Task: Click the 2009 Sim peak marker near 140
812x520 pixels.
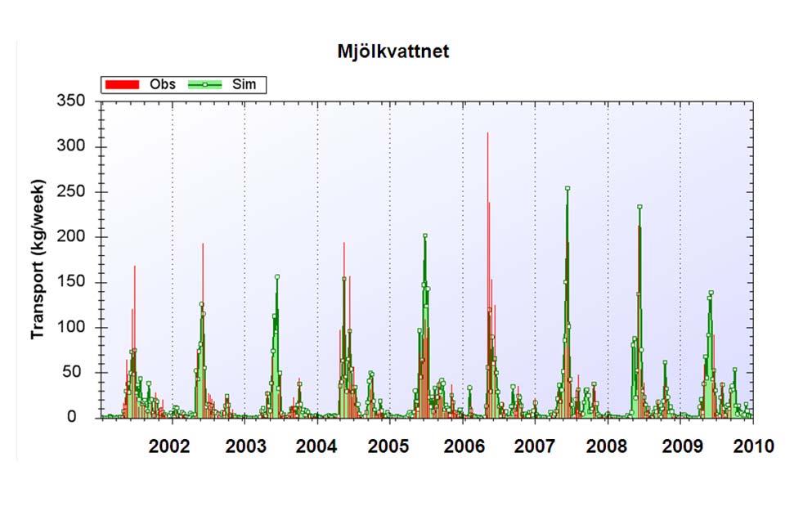Action: (711, 293)
